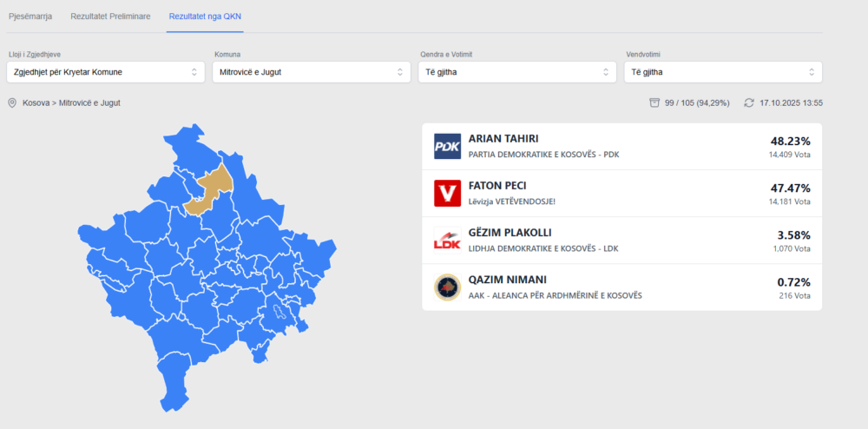The height and width of the screenshot is (429, 868).
Task: Open the Rezultatet Preliminare tab
Action: [x=110, y=16]
